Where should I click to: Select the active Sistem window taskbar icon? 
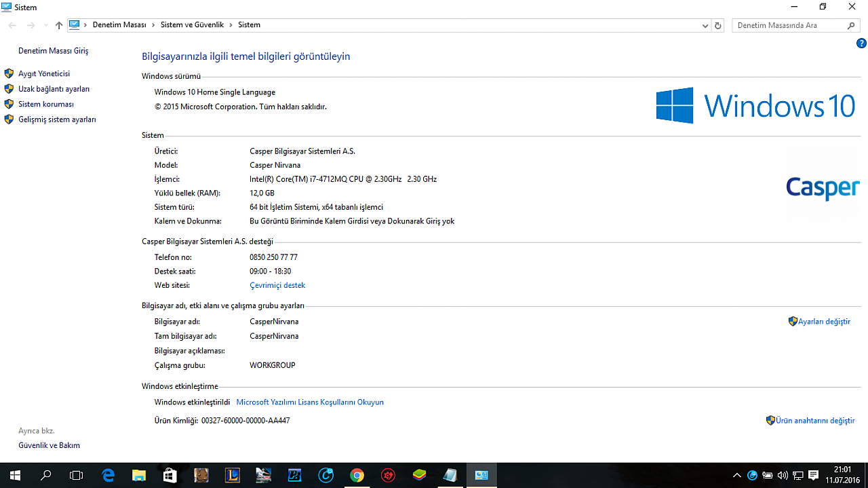[481, 476]
